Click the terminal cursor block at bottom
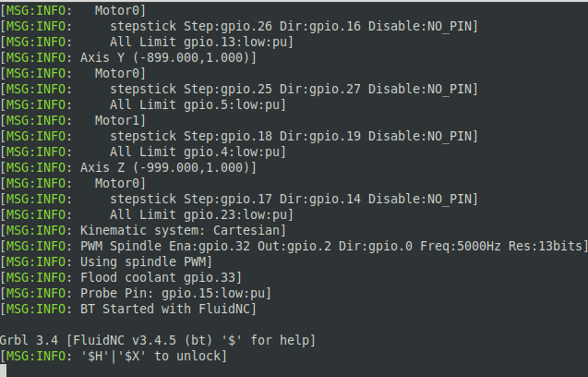588x377 pixels. 3,371
